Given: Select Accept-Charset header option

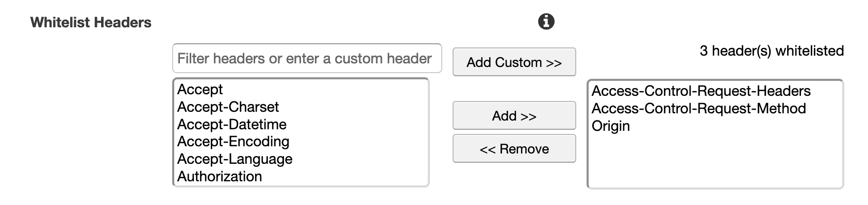Looking at the screenshot, I should coord(301,107).
